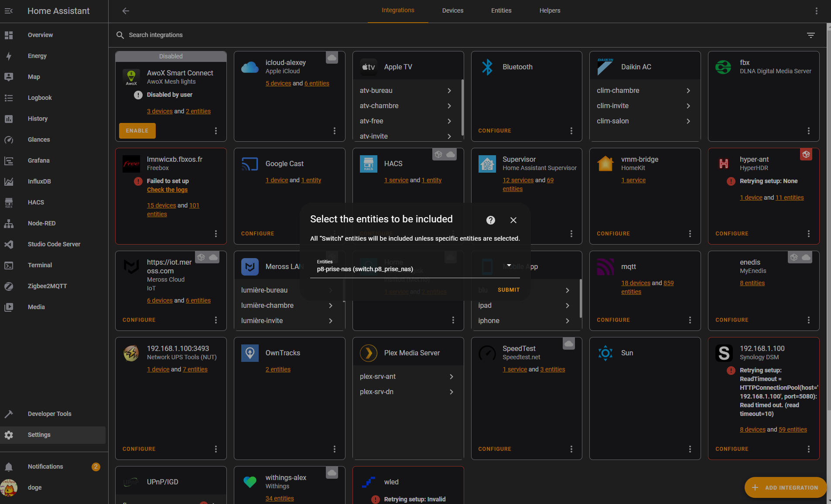This screenshot has width=831, height=504.
Task: Open the filter icon for integrations
Action: pyautogui.click(x=811, y=35)
